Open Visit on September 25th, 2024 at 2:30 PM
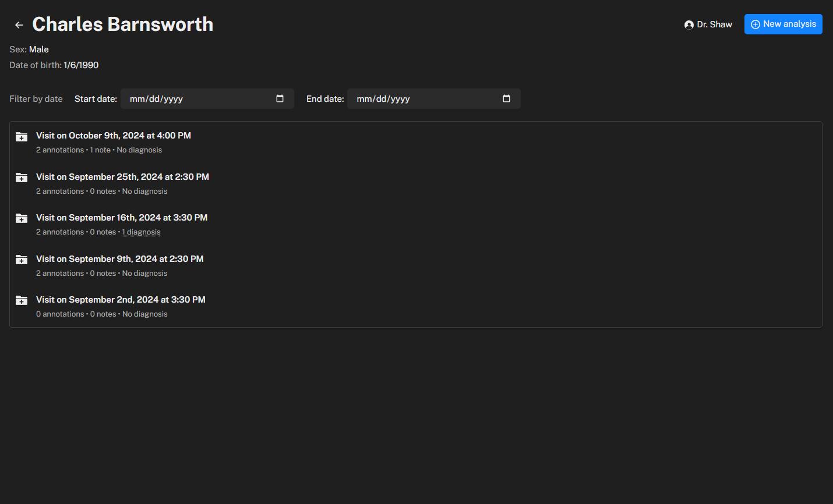833x504 pixels. [122, 177]
